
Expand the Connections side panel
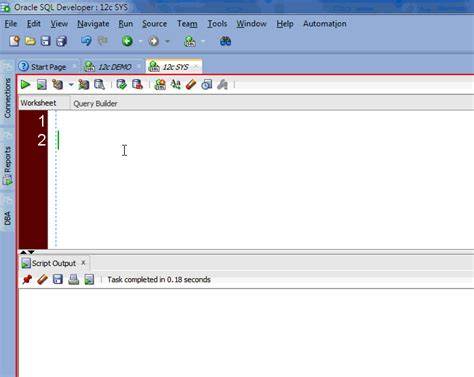pyautogui.click(x=7, y=98)
